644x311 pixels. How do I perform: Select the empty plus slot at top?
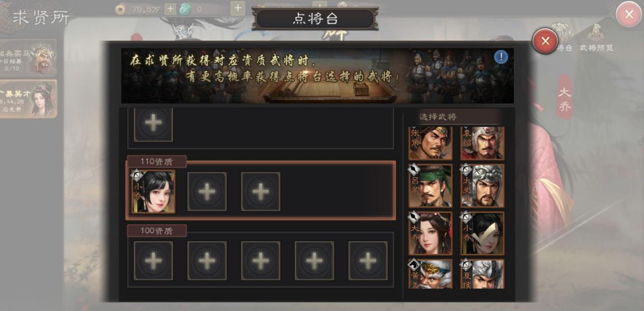click(x=153, y=125)
